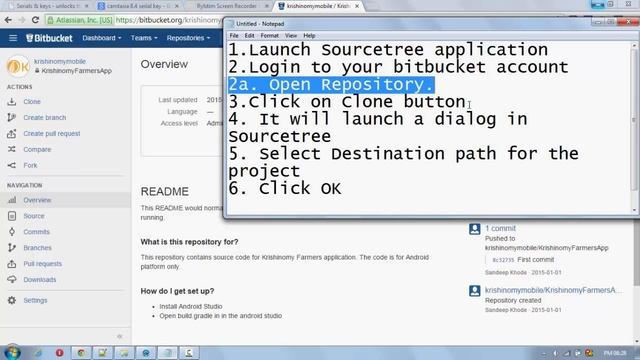640x360 pixels.
Task: Open the Commits navigation link
Action: coord(36,232)
